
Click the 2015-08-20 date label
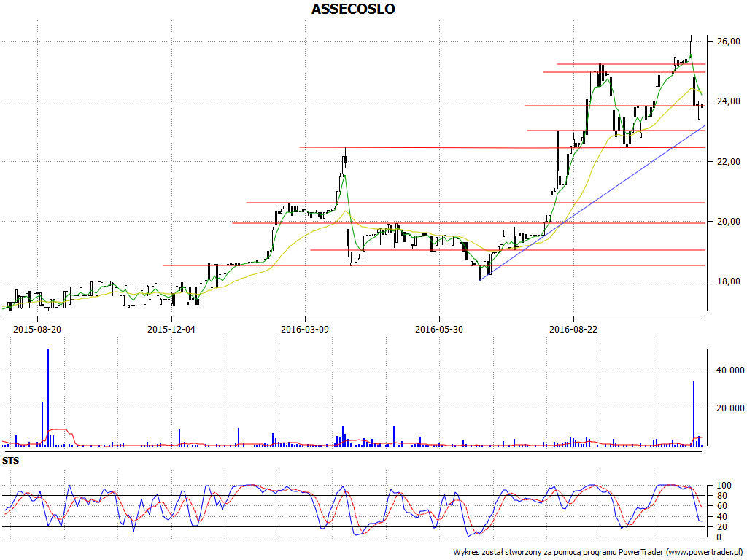37,329
